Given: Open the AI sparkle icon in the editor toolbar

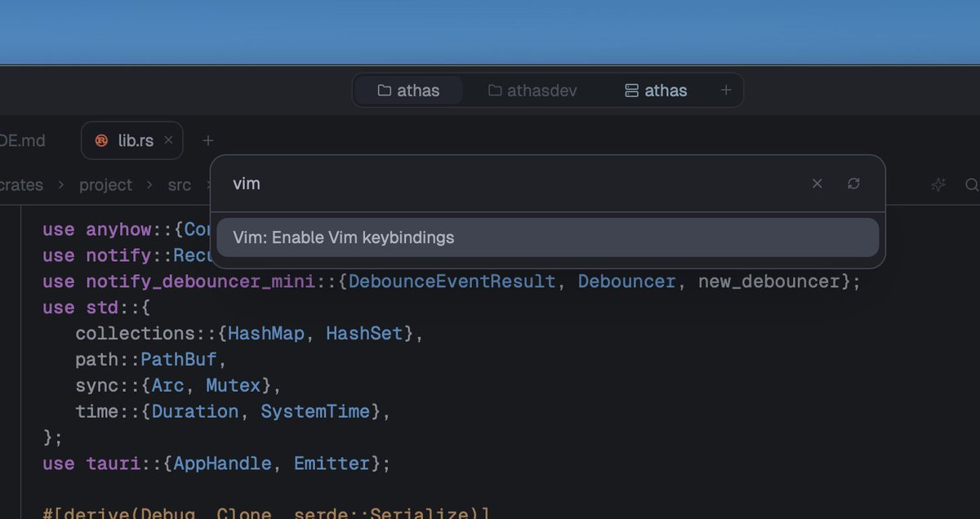Looking at the screenshot, I should tap(938, 185).
